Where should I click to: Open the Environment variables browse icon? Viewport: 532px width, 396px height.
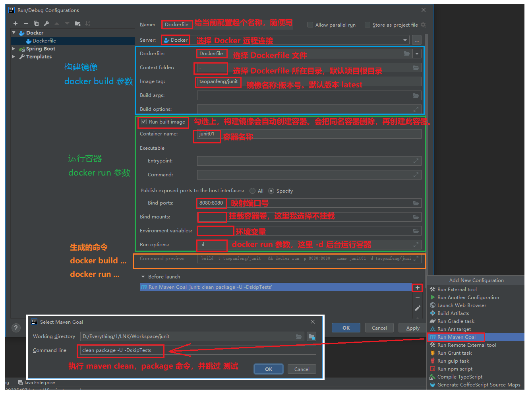pos(416,231)
